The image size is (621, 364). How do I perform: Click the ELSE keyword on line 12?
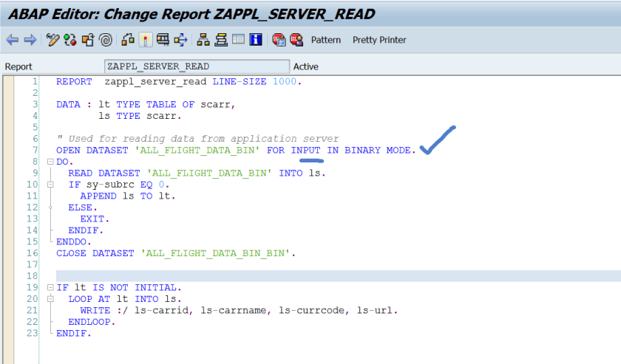point(82,207)
